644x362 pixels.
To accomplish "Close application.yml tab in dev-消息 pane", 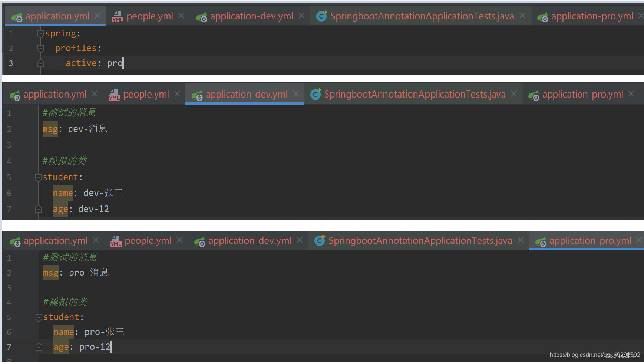I will tap(95, 94).
